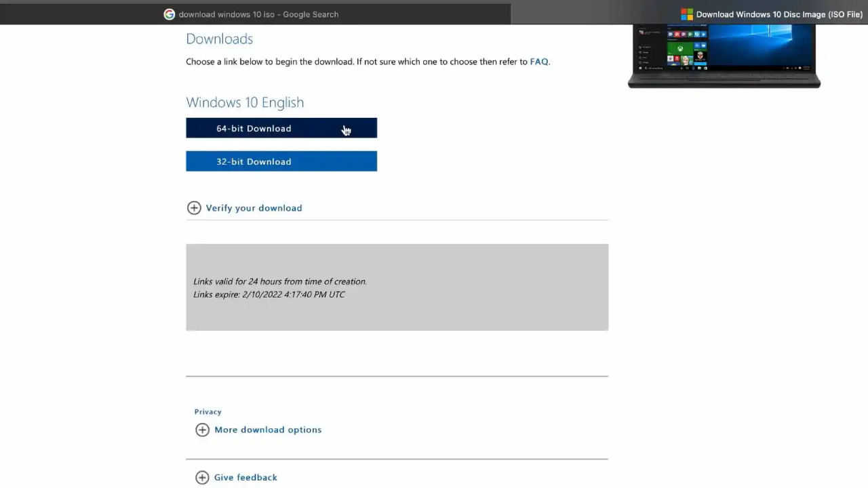Open the FAQ link

(538, 62)
